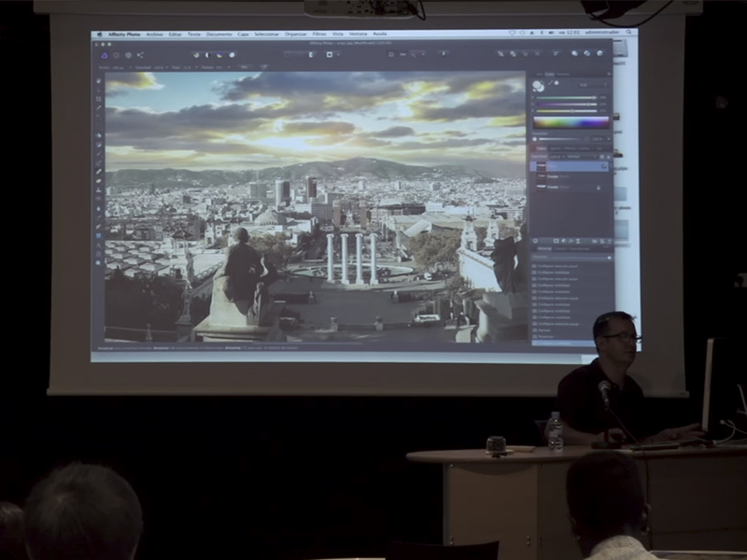This screenshot has width=747, height=560.
Task: Apply Auto Levels from the toolbar
Action: pyautogui.click(x=196, y=55)
